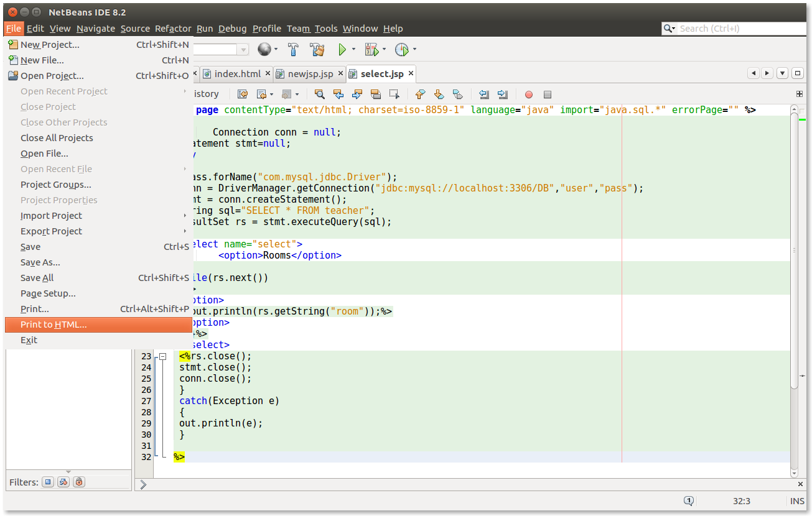
Task: Click the 32:3 cursor position indicator
Action: pos(741,501)
